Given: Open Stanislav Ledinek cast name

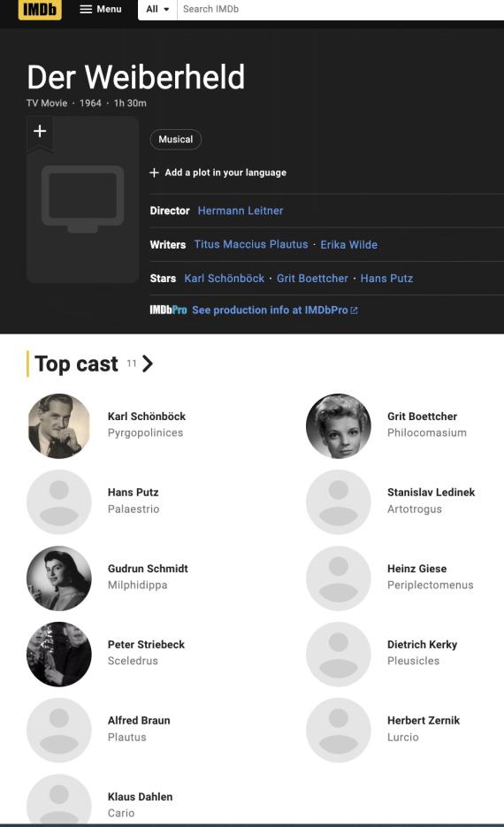Looking at the screenshot, I should [431, 492].
